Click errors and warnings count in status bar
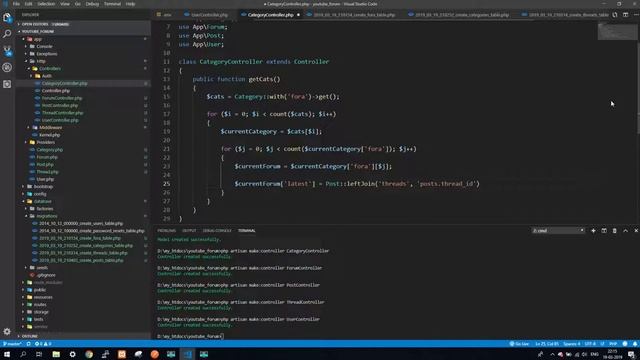The width and height of the screenshot is (640, 360). [43, 344]
